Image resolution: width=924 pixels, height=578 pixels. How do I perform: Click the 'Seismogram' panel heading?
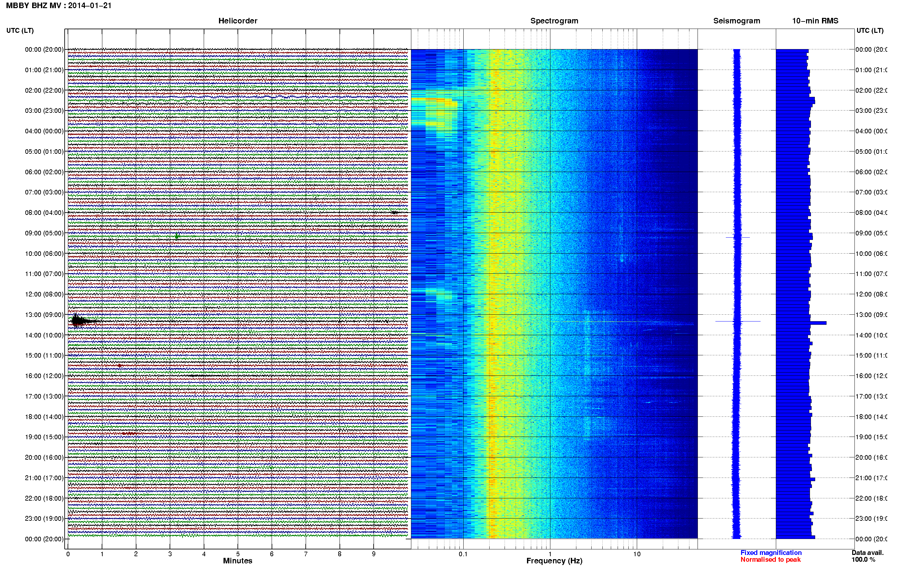click(x=737, y=21)
